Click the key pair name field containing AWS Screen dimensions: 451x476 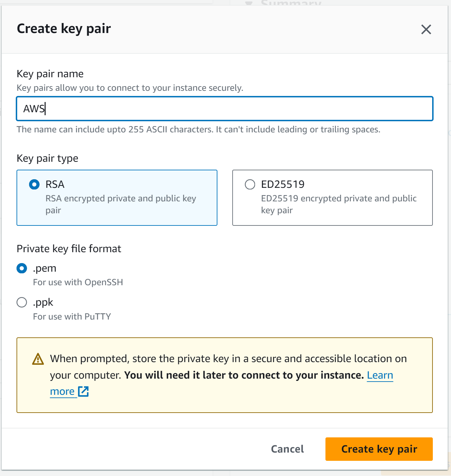[225, 109]
